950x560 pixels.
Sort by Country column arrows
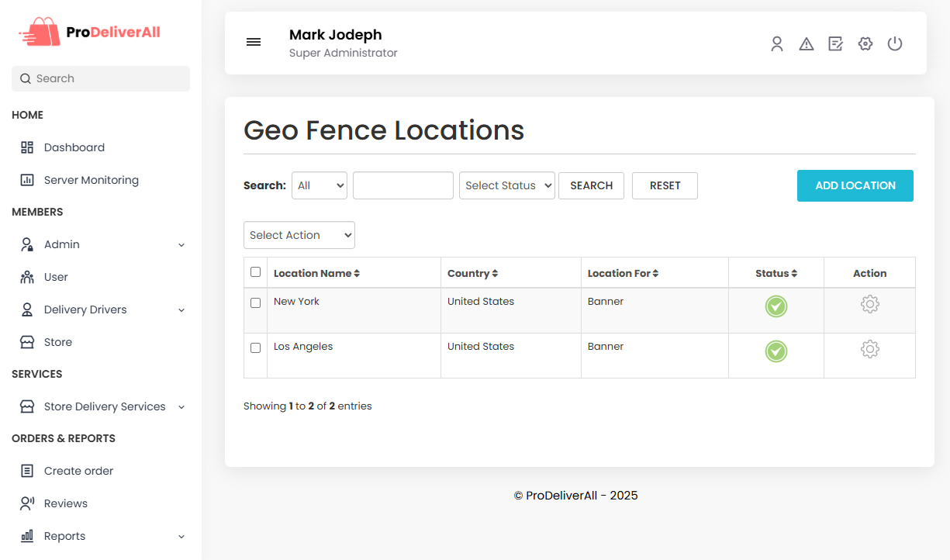[495, 274]
